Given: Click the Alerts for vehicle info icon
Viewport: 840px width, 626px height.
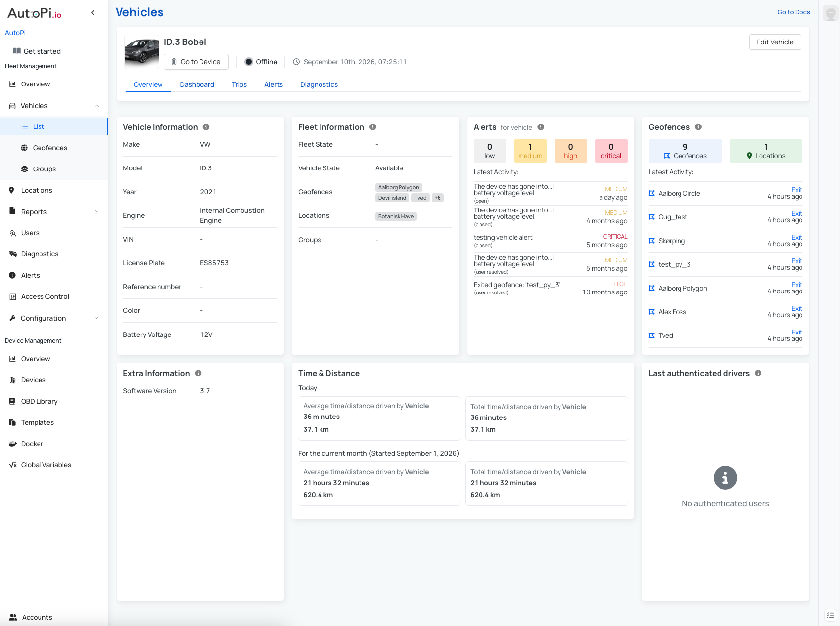Looking at the screenshot, I should [541, 127].
